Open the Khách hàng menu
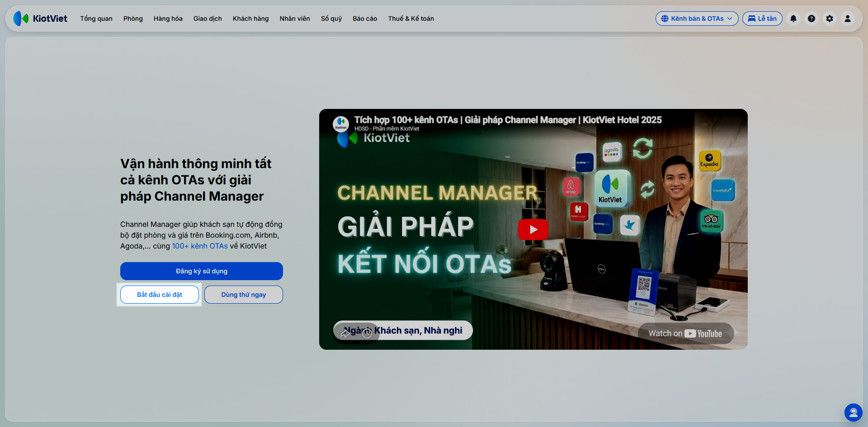The width and height of the screenshot is (868, 427). tap(251, 19)
